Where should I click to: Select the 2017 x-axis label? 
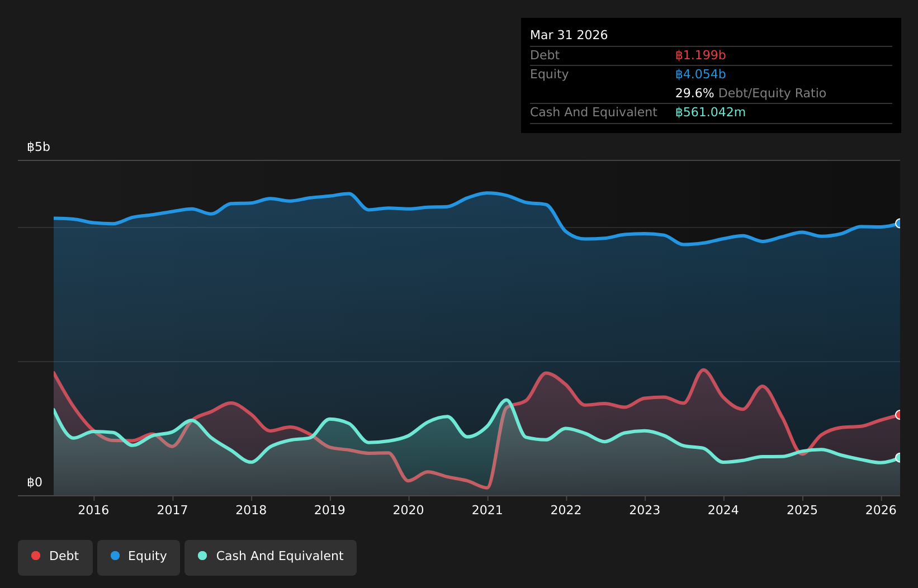click(x=172, y=510)
